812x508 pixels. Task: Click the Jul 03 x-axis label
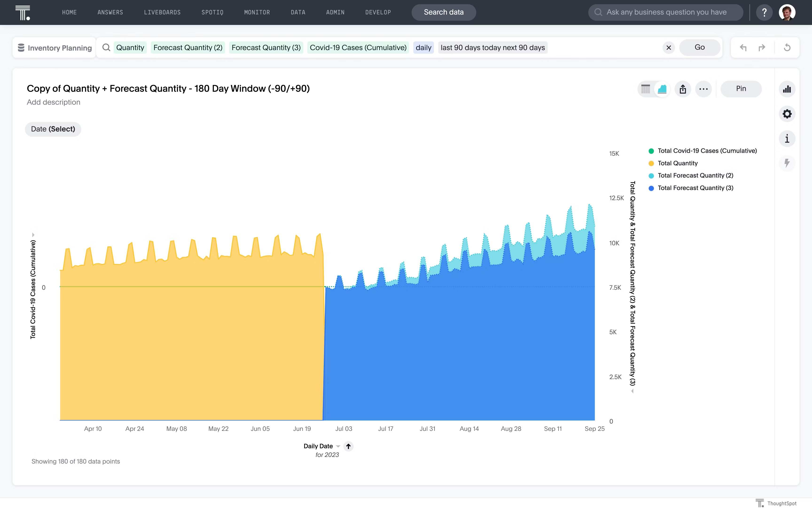point(344,429)
